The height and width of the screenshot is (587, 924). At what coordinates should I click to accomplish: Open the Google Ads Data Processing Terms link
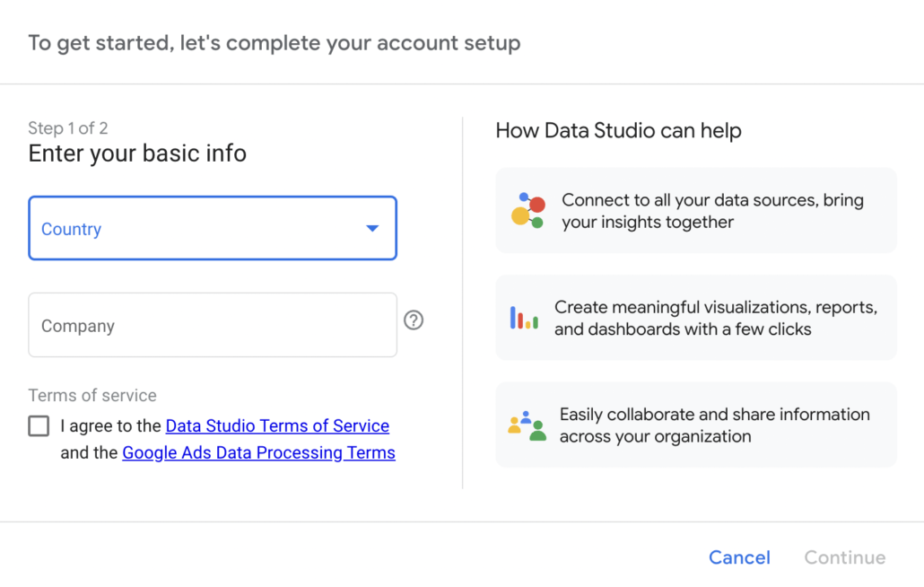(258, 452)
